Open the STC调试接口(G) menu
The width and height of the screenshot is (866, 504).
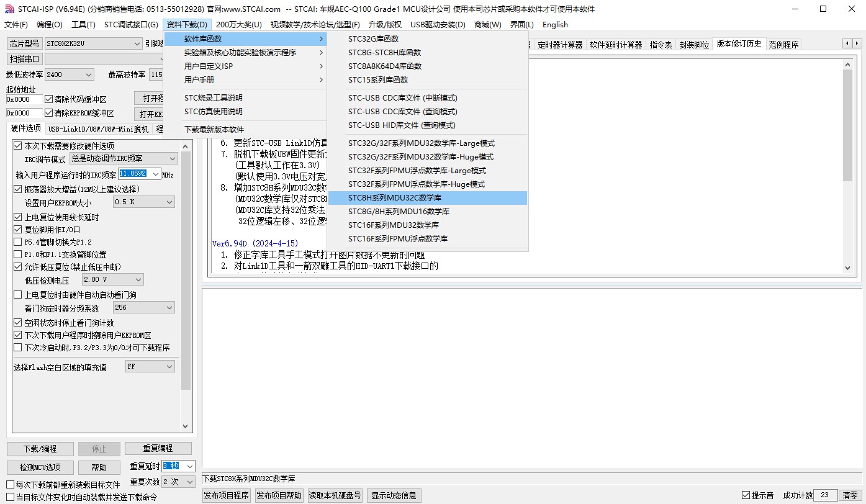(x=131, y=25)
